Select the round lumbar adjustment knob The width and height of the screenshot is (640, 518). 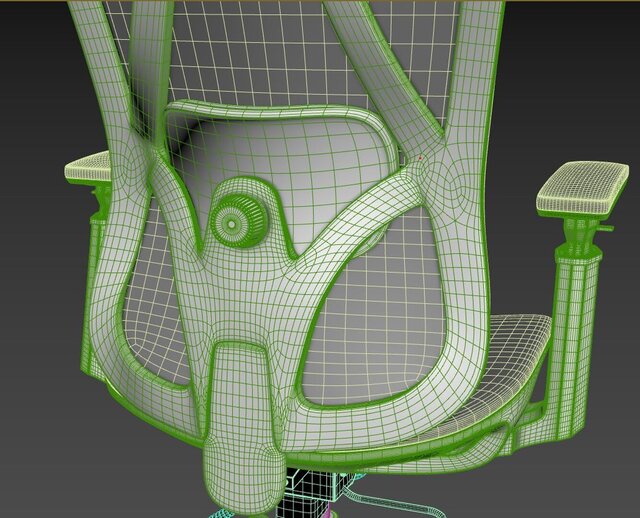coord(238,222)
